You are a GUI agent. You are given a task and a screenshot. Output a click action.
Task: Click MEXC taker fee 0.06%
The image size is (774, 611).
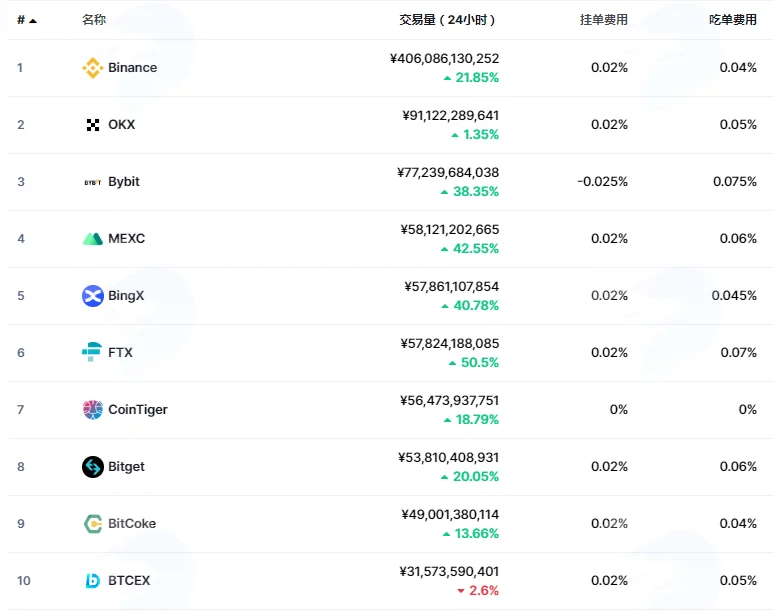(738, 238)
